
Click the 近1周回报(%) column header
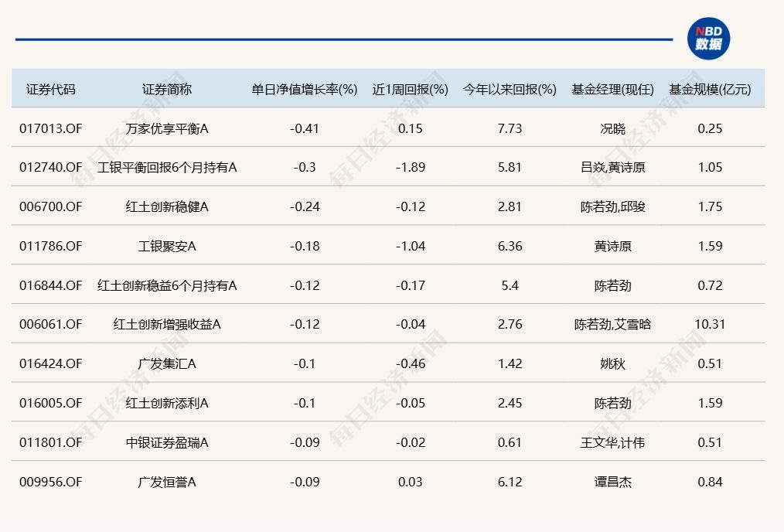click(x=410, y=89)
